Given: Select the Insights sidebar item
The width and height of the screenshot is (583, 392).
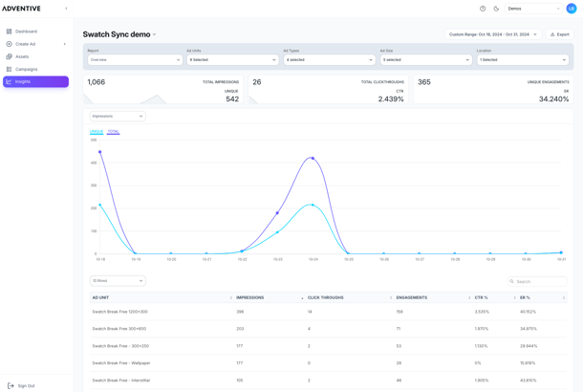Looking at the screenshot, I should click(x=35, y=81).
